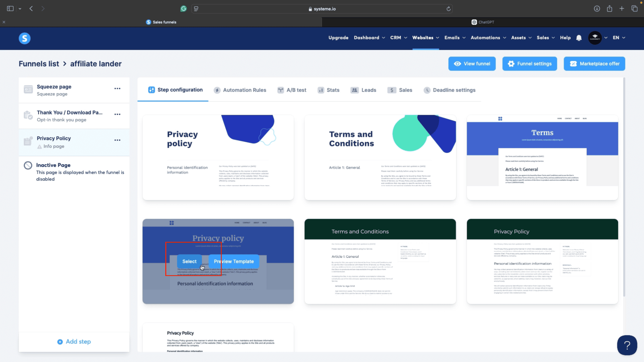Select the Thank You / Download Page step
The width and height of the screenshot is (644, 362).
(74, 116)
